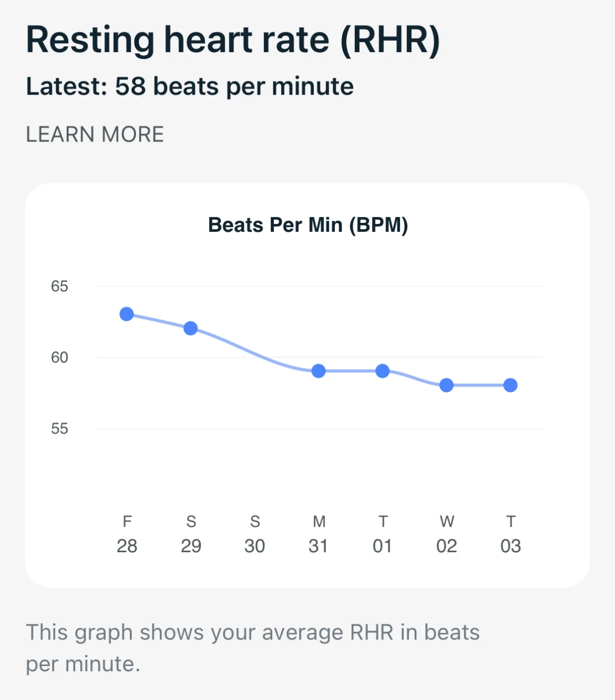Screen dimensions: 615x700
Task: Click the F 28 date label
Action: coord(127,534)
